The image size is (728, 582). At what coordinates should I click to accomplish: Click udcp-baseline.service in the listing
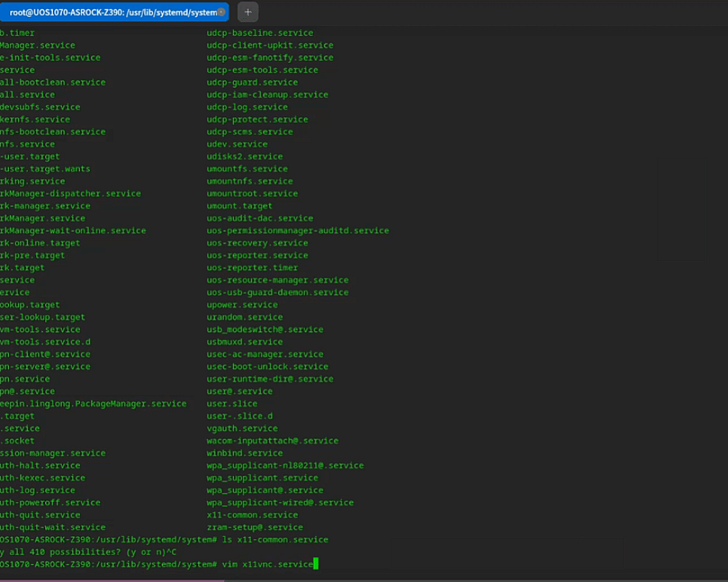click(259, 33)
